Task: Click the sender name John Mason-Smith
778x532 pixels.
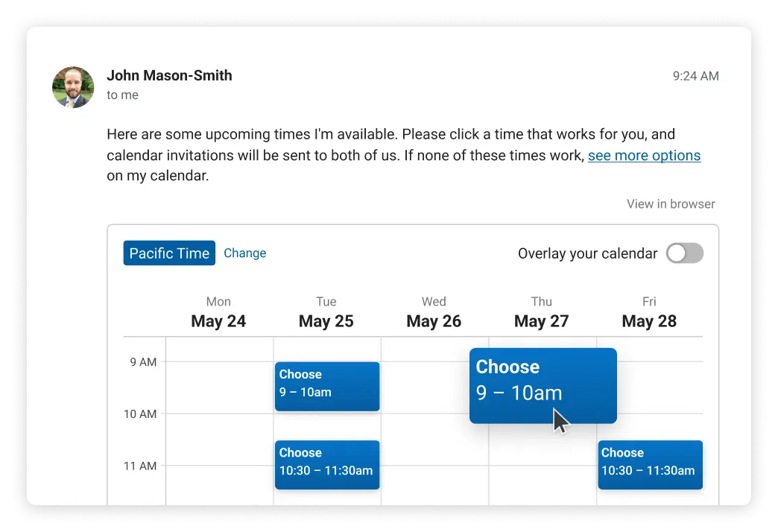Action: tap(169, 75)
